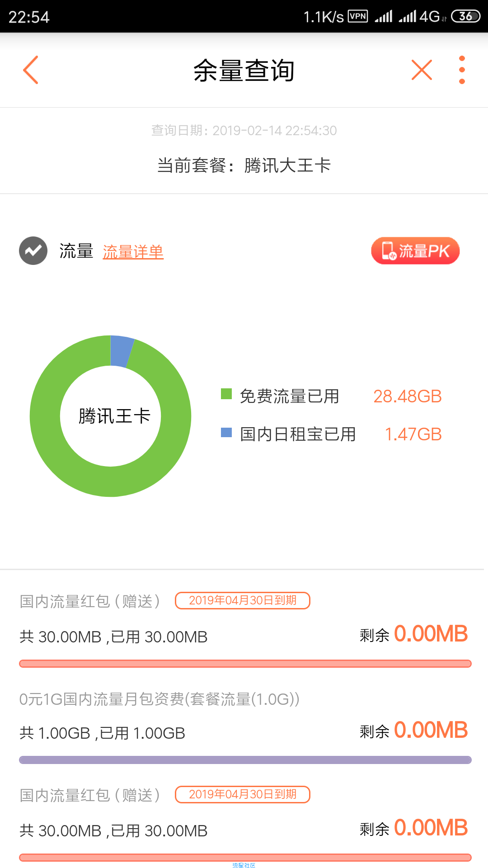488x868 pixels.
Task: Tap the purple 1.00GB usage progress bar
Action: coord(245,760)
